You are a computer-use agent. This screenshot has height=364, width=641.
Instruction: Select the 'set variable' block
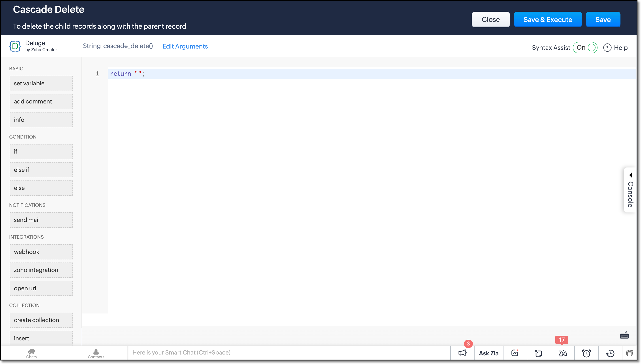click(x=41, y=83)
